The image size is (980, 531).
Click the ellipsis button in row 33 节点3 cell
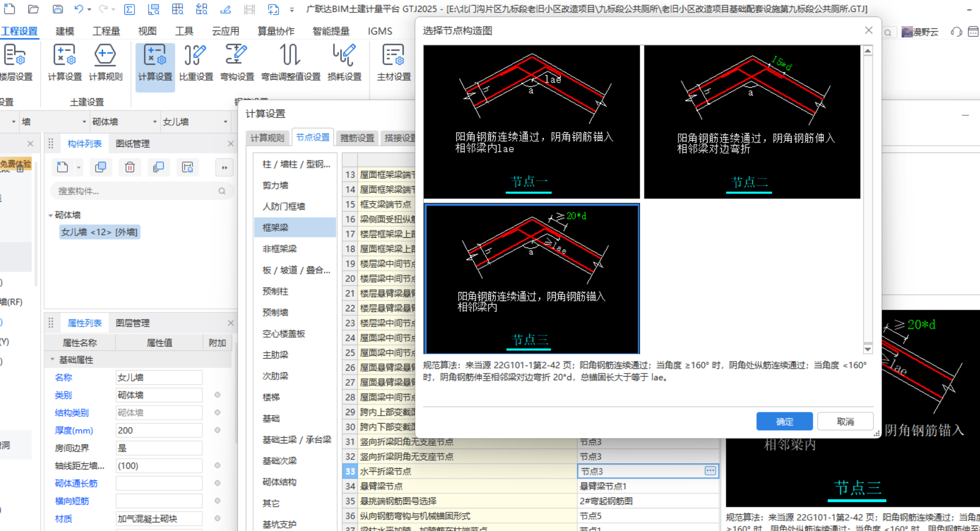click(x=710, y=471)
